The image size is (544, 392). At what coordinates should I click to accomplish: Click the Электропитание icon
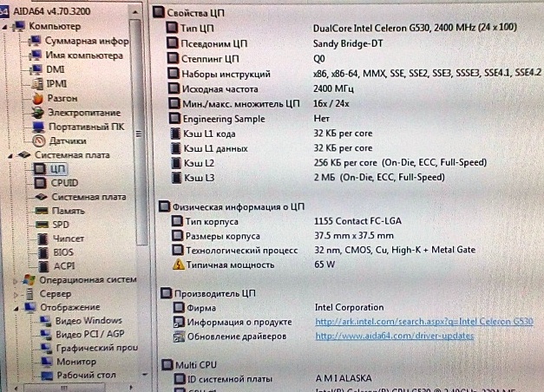click(x=38, y=113)
